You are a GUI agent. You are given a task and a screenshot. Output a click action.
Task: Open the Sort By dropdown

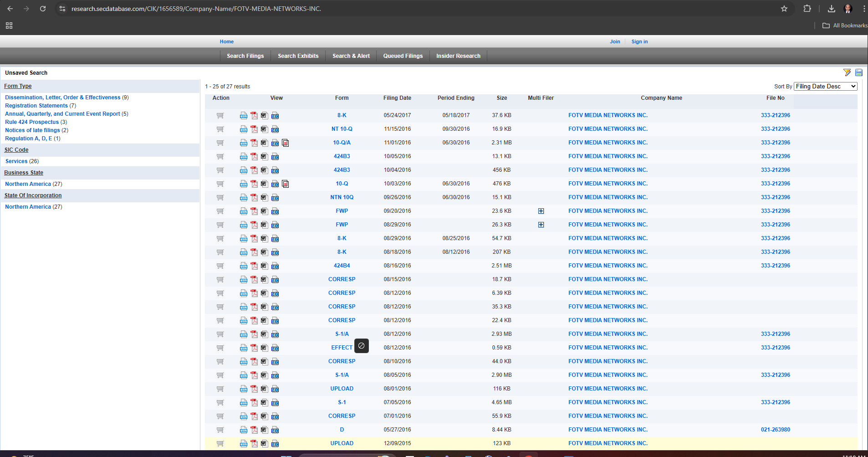click(825, 87)
